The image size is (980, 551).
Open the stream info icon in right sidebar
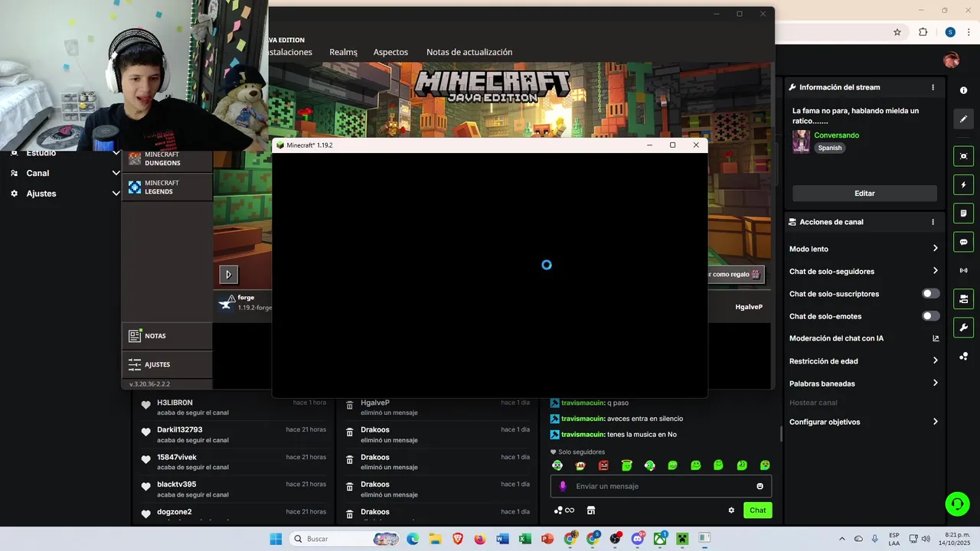tap(963, 90)
